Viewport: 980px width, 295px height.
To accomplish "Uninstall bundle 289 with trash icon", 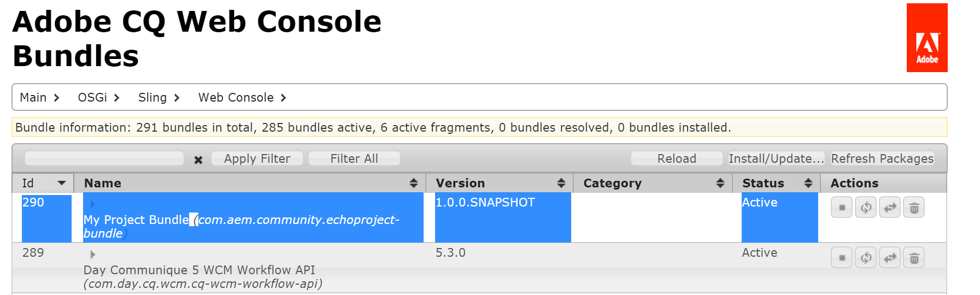I will [914, 258].
